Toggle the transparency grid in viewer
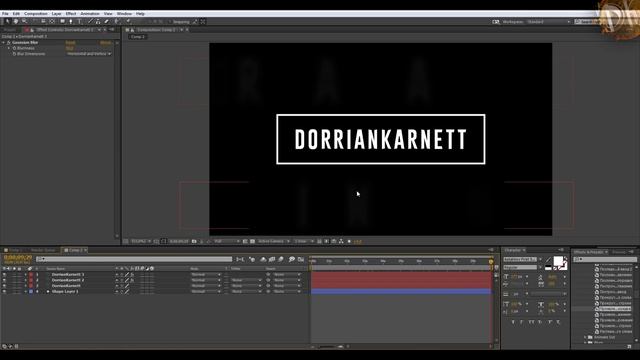The image size is (640, 360). (x=252, y=241)
